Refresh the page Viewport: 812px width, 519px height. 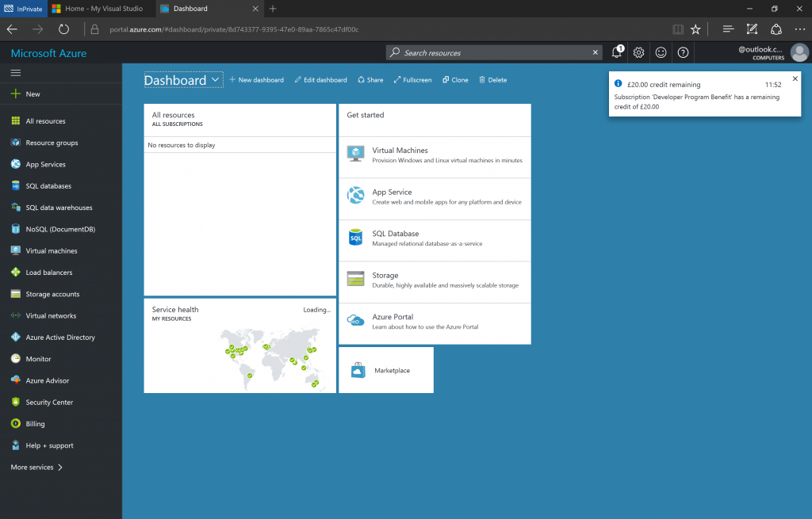pos(63,29)
